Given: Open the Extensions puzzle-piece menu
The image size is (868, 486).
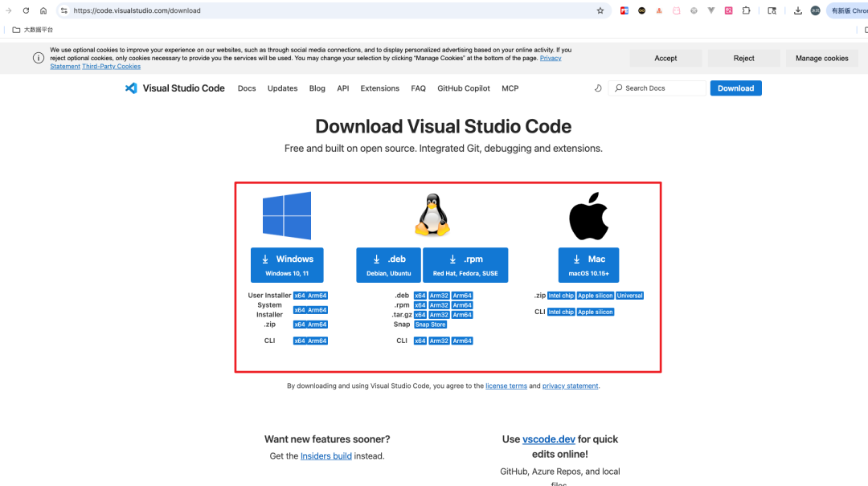Looking at the screenshot, I should pos(746,10).
